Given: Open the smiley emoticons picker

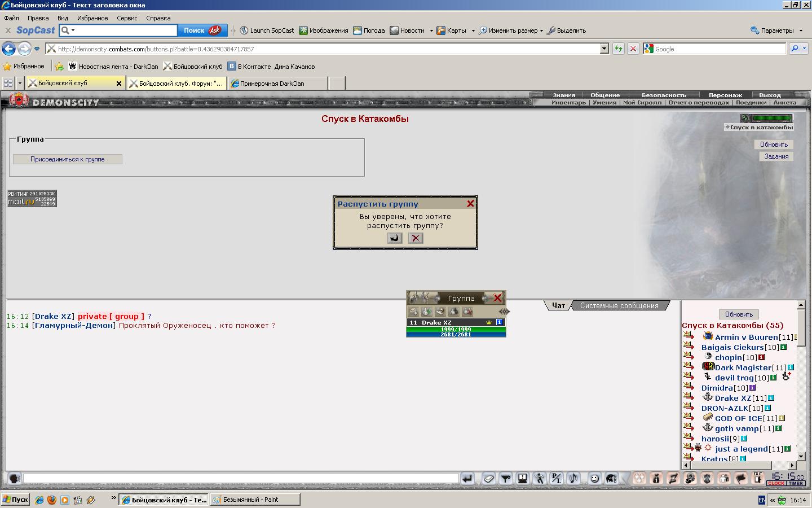Looking at the screenshot, I should coord(594,479).
